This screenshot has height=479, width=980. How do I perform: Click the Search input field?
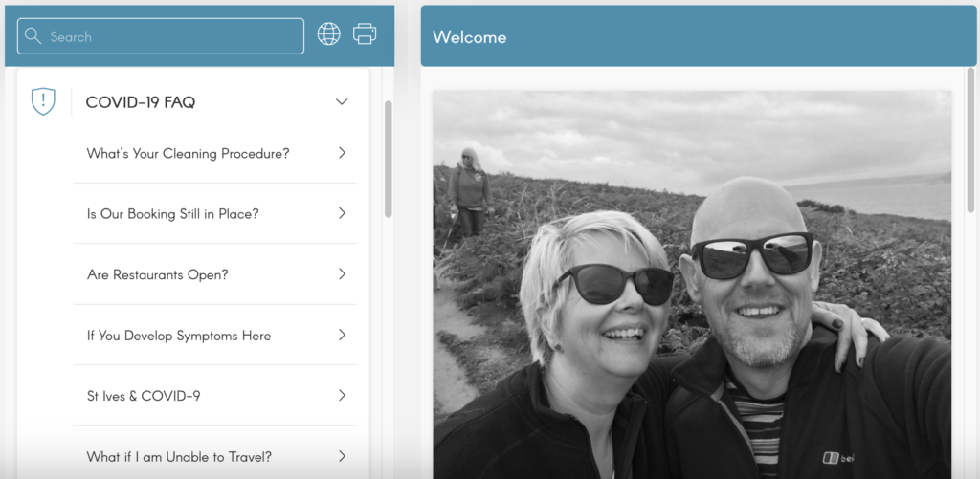(x=161, y=36)
